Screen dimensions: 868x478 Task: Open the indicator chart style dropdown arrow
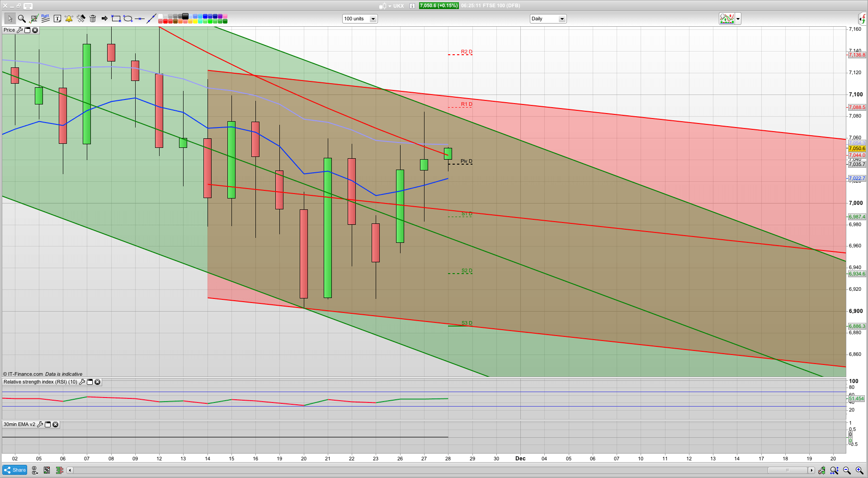coord(737,19)
